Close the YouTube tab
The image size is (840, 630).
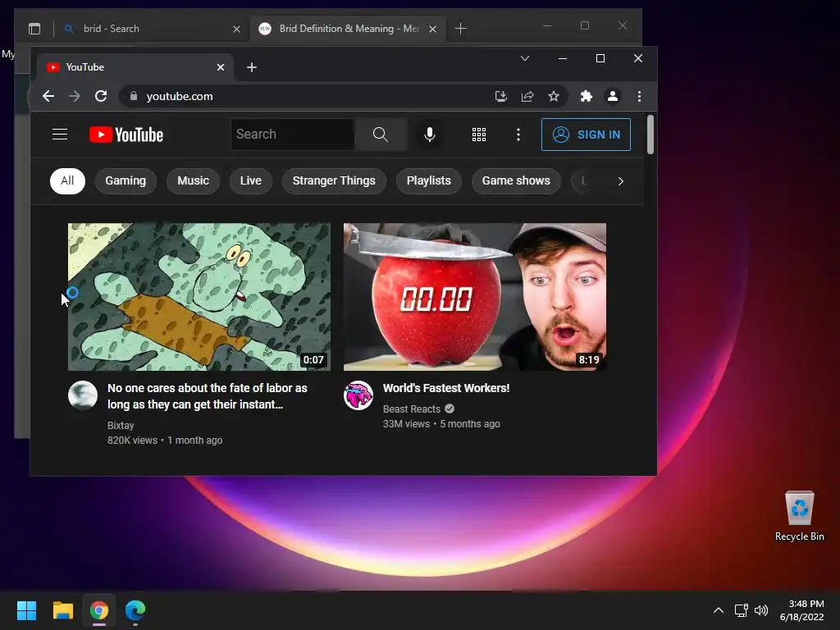[221, 67]
